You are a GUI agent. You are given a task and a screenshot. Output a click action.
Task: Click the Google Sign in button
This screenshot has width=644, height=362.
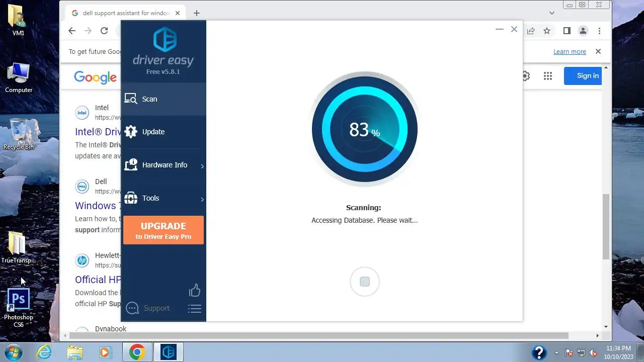tap(583, 76)
